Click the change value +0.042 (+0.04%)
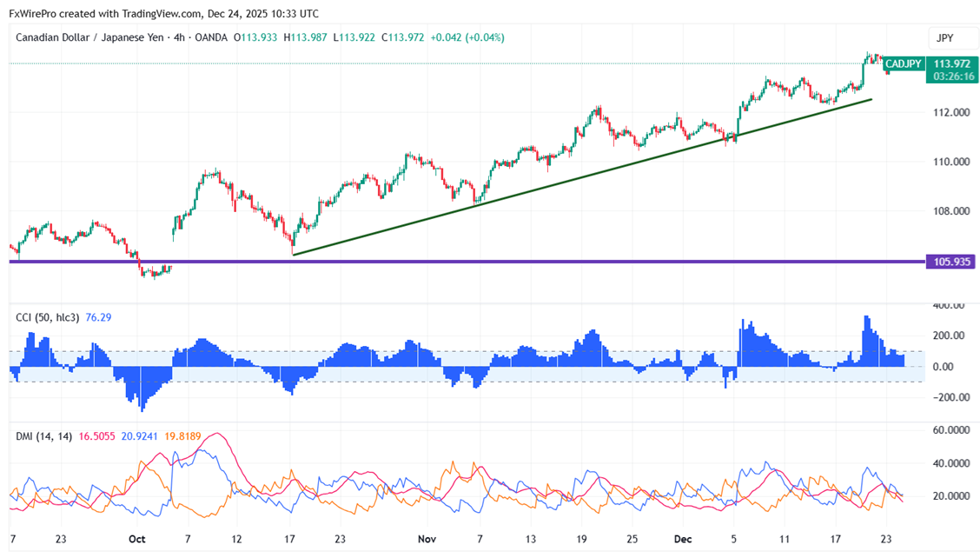 (x=467, y=37)
